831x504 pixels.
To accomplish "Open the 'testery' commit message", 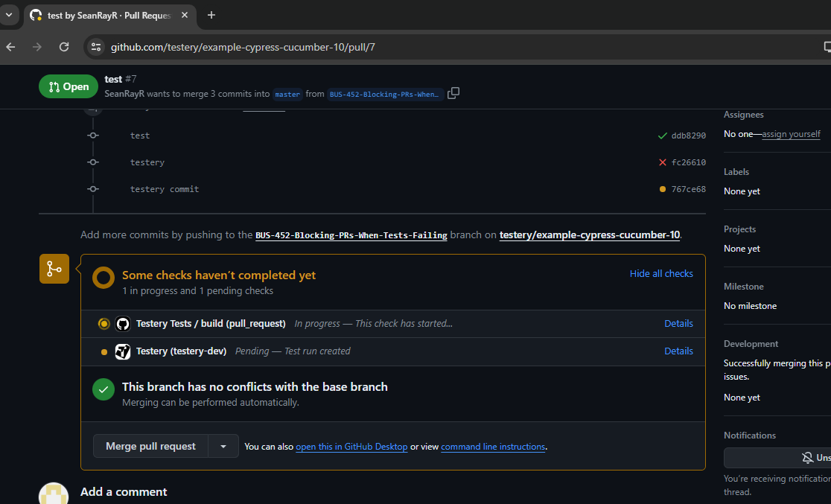I will tap(147, 163).
